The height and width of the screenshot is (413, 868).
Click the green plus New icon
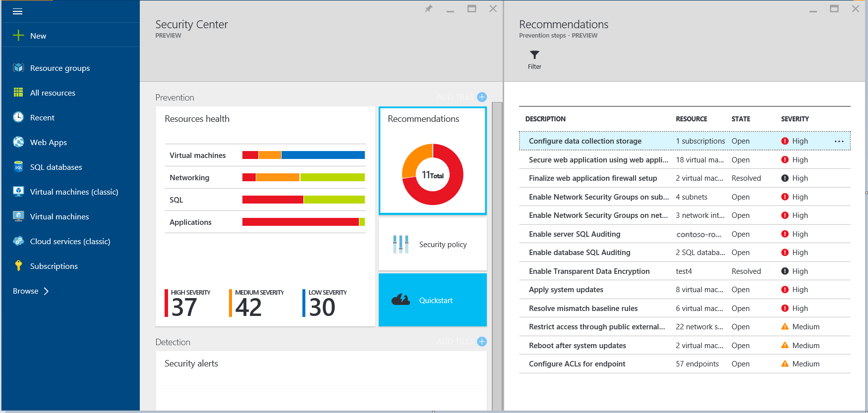click(x=18, y=35)
